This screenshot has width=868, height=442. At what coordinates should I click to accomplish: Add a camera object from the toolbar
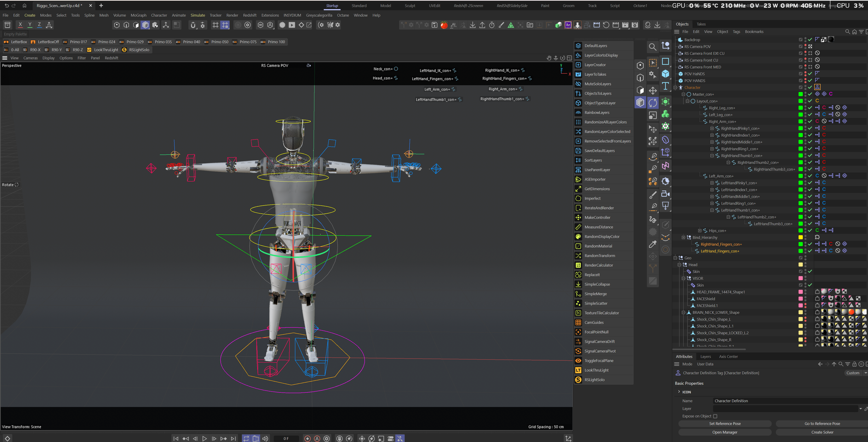coord(665,194)
